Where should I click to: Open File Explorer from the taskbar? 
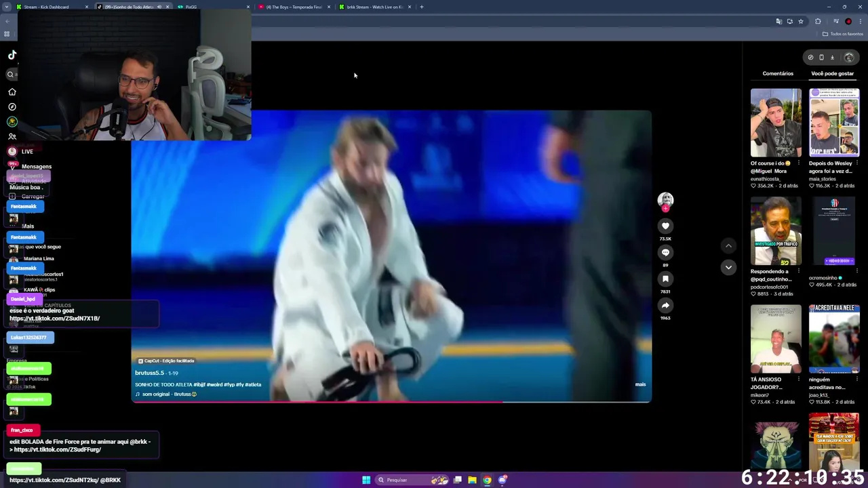(x=472, y=480)
